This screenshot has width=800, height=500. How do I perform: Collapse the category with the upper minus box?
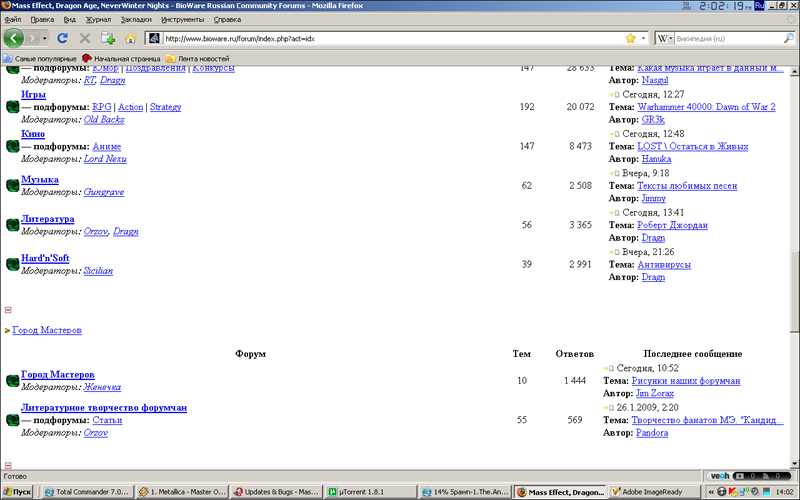8,310
